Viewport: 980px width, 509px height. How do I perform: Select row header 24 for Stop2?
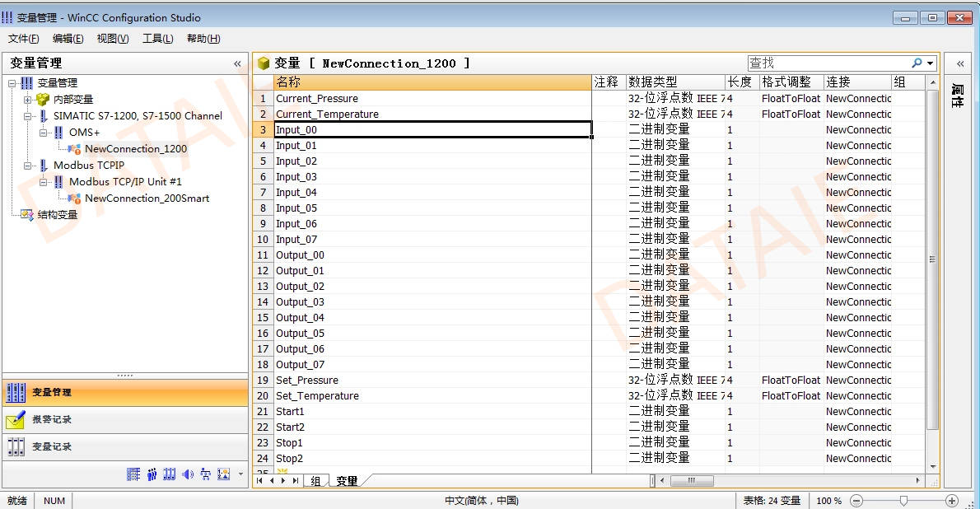[x=264, y=459]
